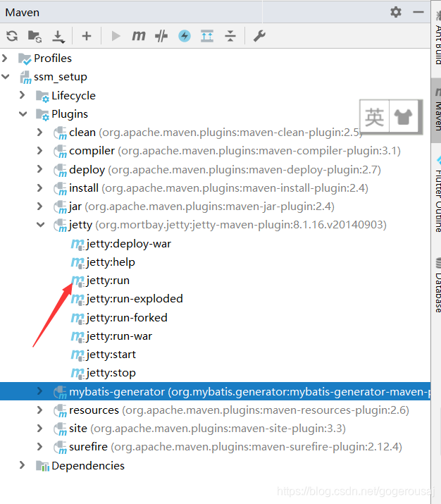This screenshot has height=504, width=441.
Task: Click Collapse All toolbar icon
Action: pos(230,36)
